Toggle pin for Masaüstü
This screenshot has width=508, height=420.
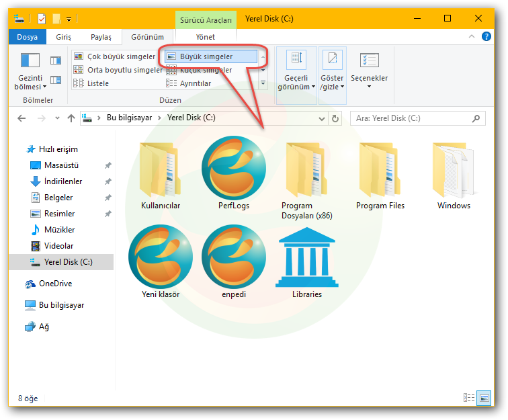coord(108,165)
